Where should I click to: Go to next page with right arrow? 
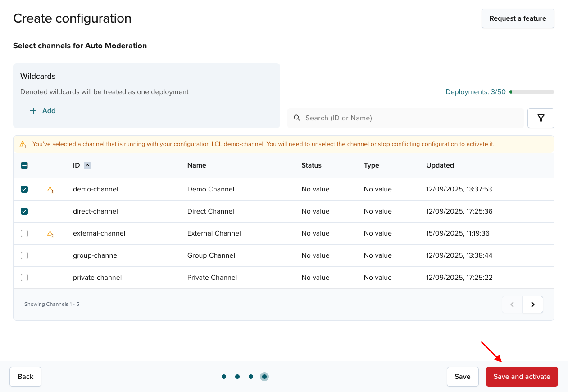point(532,305)
